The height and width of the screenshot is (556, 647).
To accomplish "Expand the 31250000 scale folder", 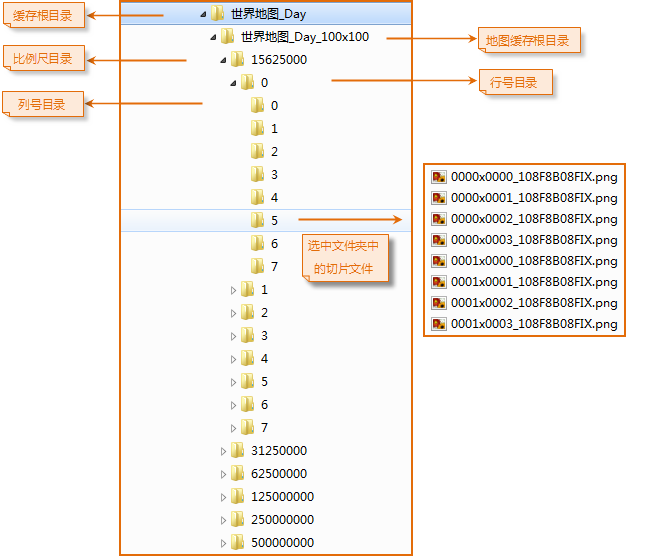I will click(x=224, y=451).
